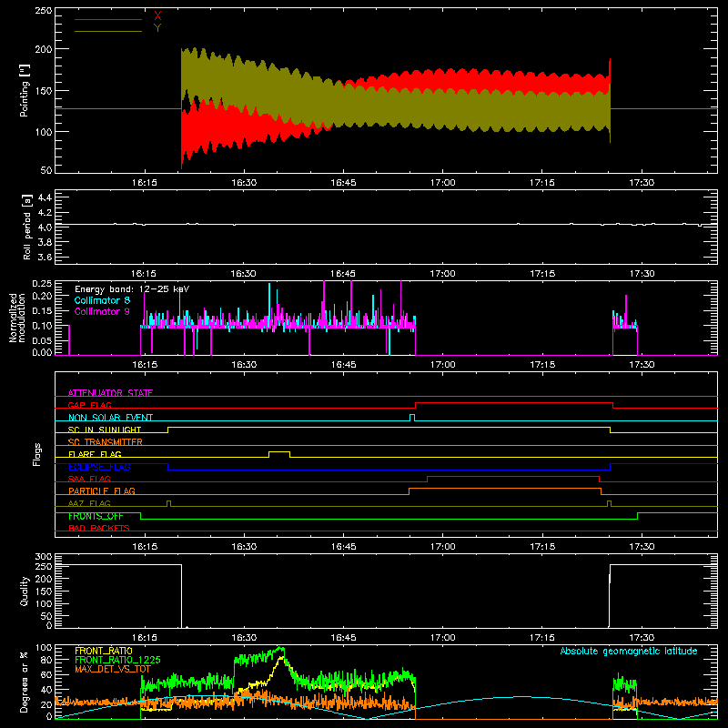
Task: Click the cyan Collimator 8 legend entry
Action: [x=102, y=300]
